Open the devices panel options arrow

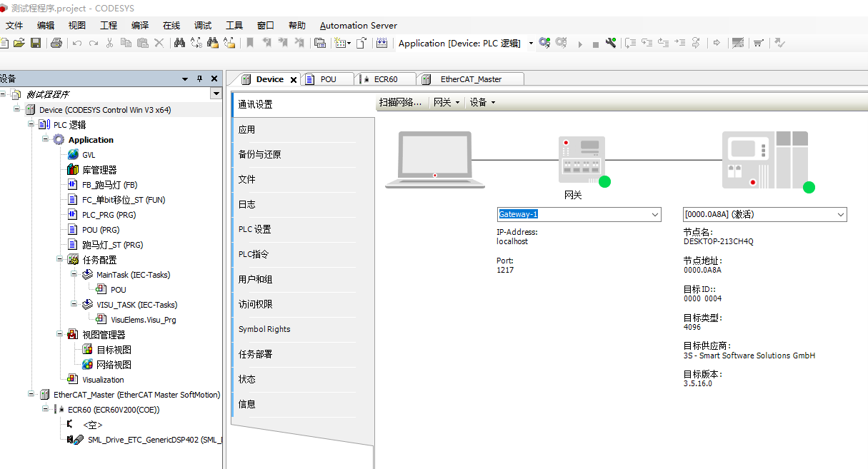[x=185, y=79]
